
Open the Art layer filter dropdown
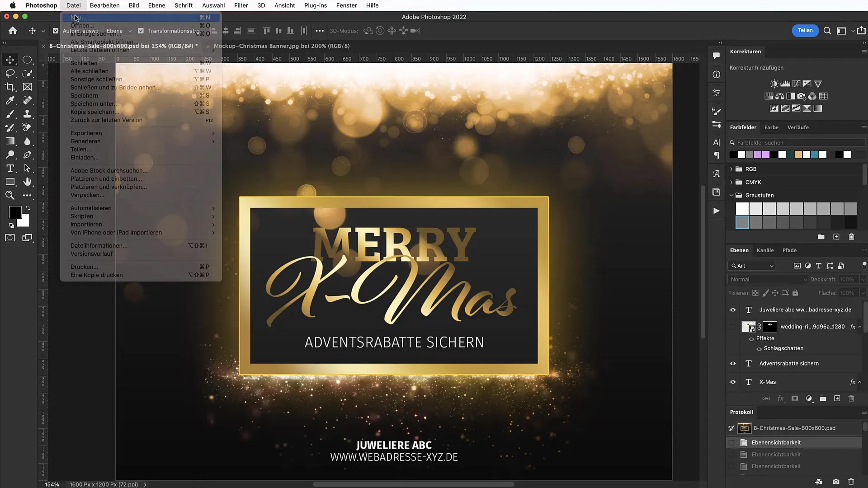coord(751,266)
